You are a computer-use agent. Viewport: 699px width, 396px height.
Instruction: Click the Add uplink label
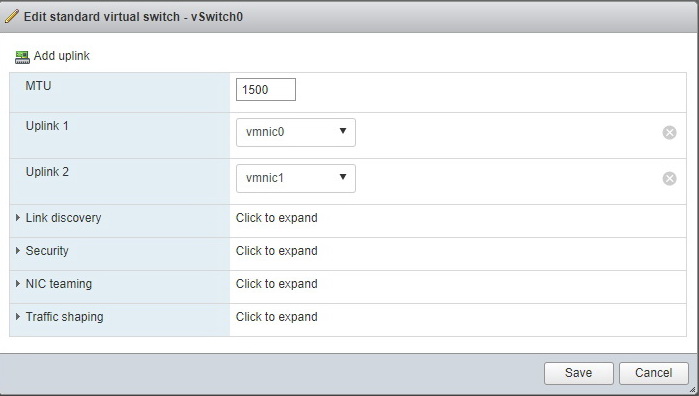tap(62, 56)
